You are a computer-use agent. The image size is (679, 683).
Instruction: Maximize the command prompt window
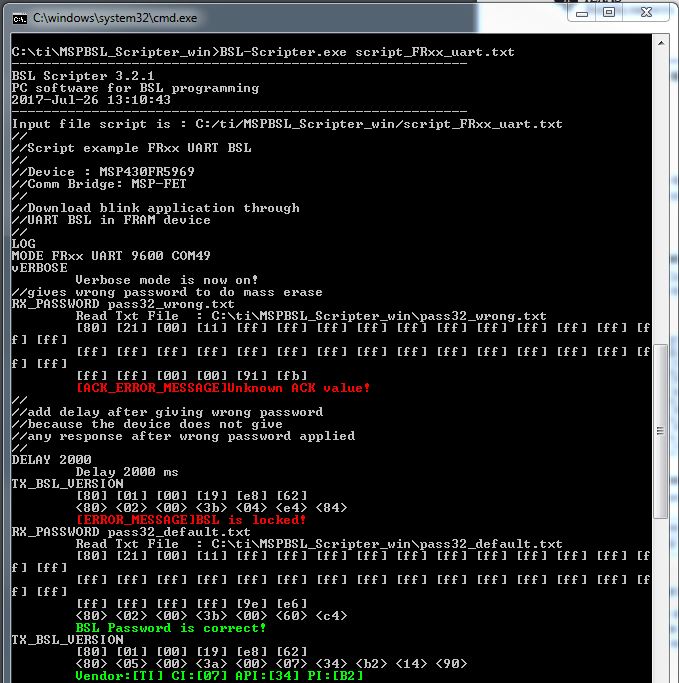tap(609, 13)
